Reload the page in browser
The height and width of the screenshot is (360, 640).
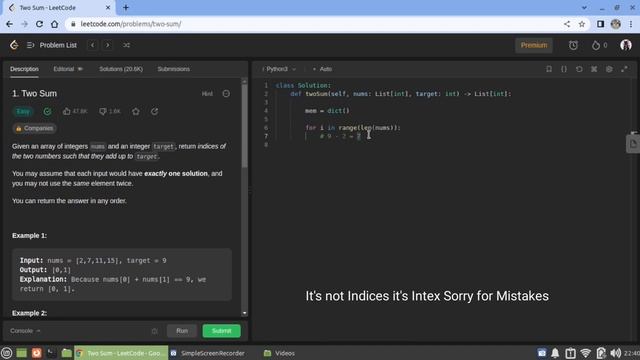tap(40, 24)
